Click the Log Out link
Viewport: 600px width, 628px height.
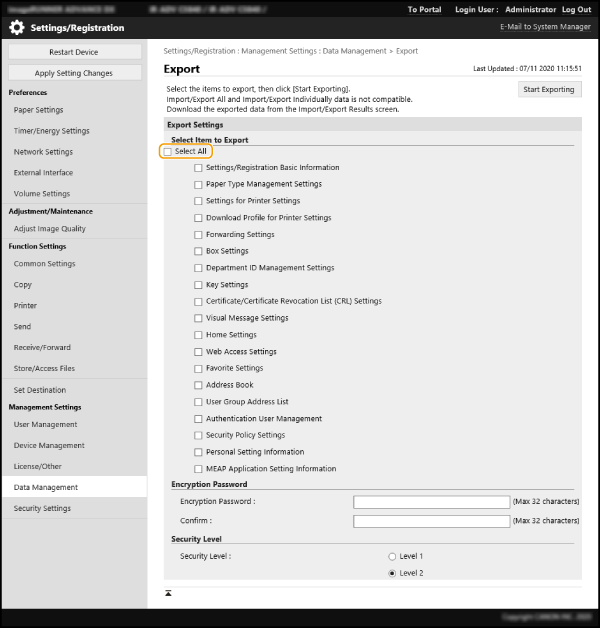tap(576, 9)
